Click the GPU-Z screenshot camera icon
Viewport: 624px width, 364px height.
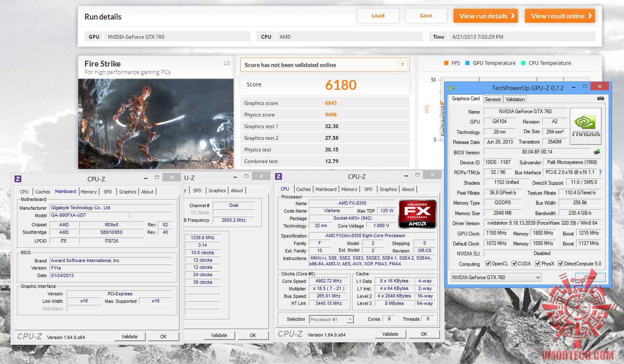[x=600, y=99]
